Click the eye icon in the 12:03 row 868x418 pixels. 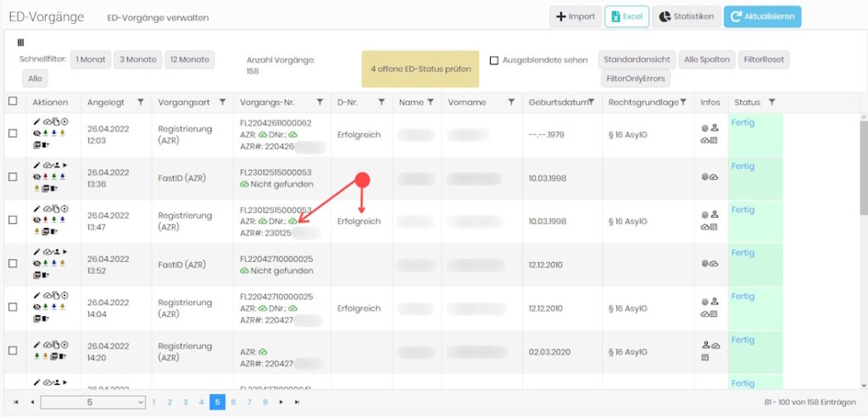point(36,132)
